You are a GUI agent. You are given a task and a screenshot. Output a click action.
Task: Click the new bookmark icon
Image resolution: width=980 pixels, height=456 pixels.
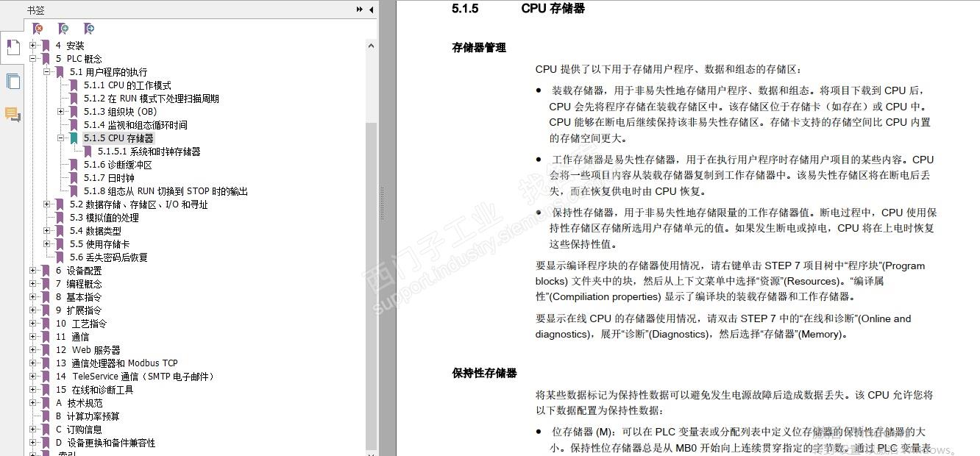pyautogui.click(x=63, y=29)
